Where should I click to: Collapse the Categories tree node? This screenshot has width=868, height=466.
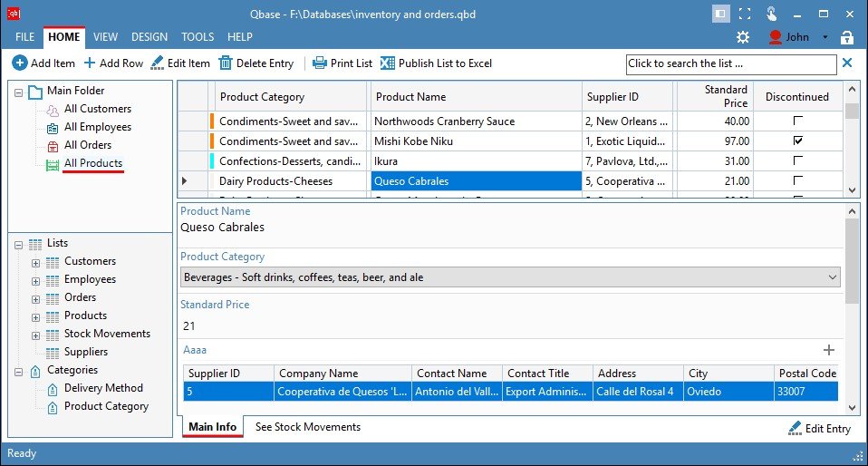pos(18,372)
